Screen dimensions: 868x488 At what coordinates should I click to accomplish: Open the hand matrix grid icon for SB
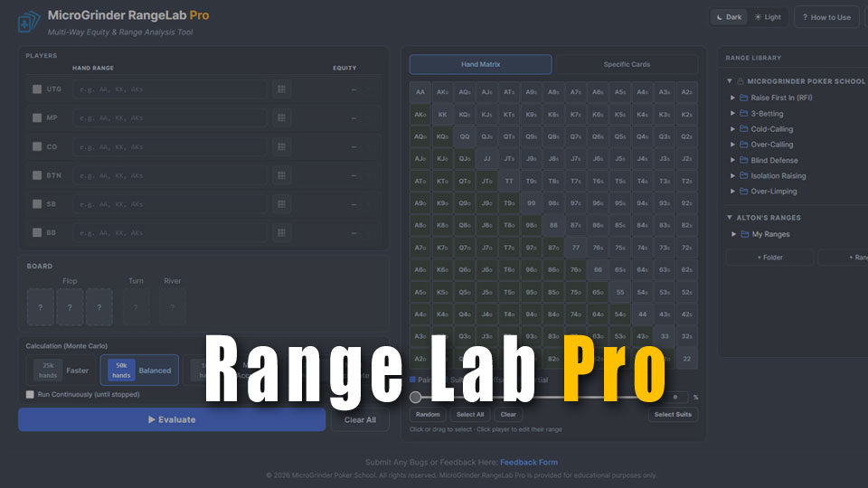point(281,204)
